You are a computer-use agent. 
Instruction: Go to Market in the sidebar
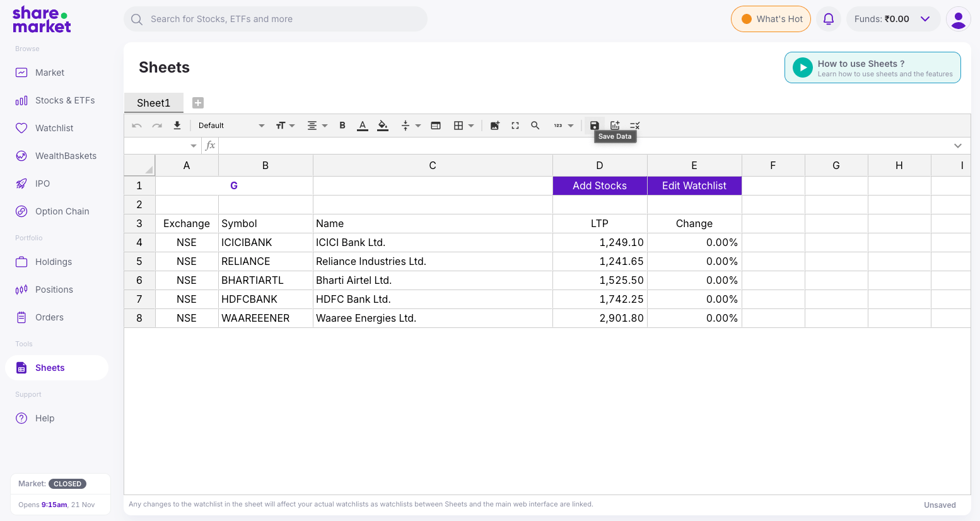coord(57,73)
